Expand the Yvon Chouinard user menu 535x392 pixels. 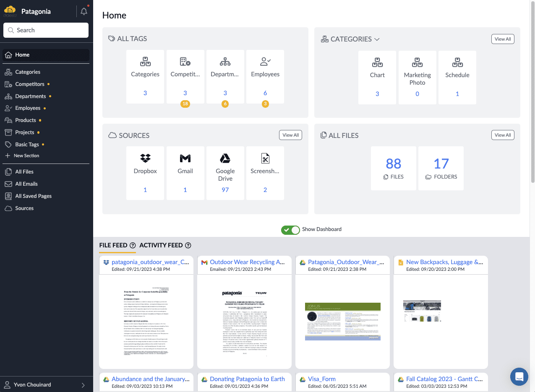[x=46, y=385]
